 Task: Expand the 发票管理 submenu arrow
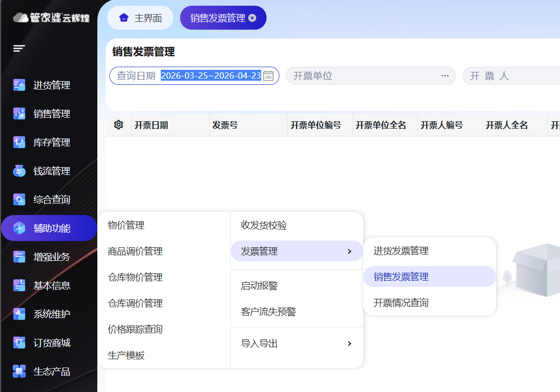(x=350, y=251)
